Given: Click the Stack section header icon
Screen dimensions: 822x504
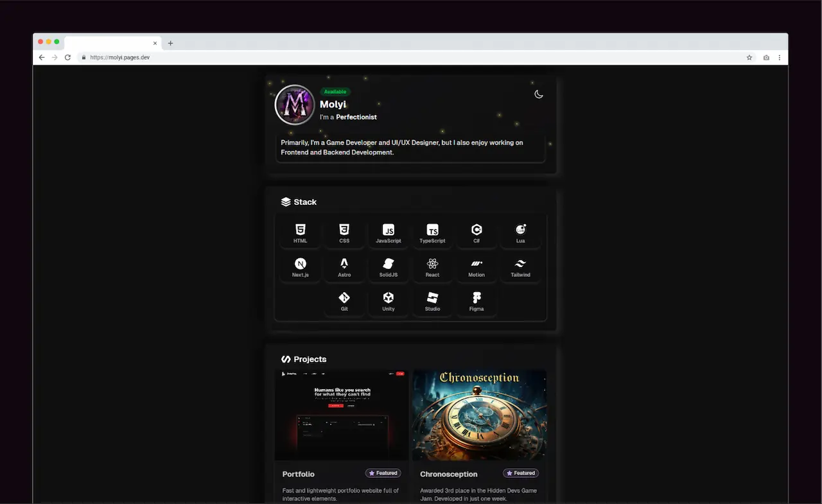Looking at the screenshot, I should [286, 201].
